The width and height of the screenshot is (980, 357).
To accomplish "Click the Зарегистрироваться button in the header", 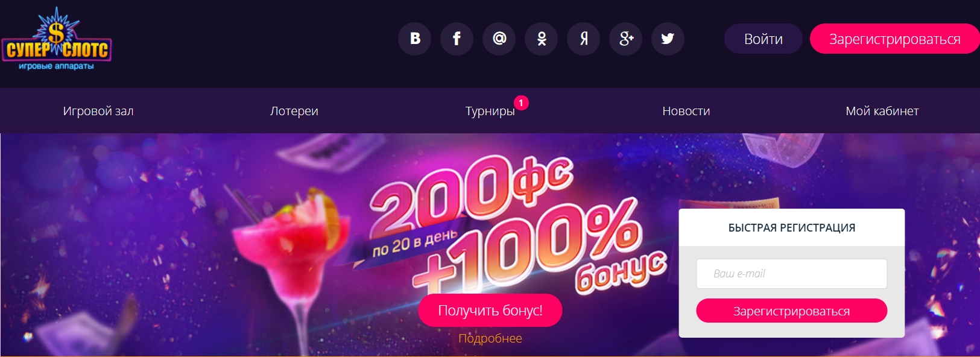I will 895,39.
